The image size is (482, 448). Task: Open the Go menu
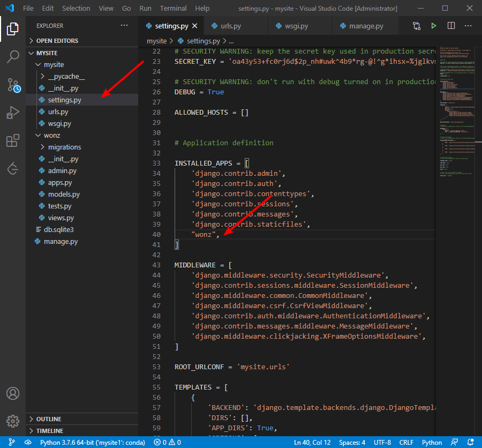click(x=126, y=9)
